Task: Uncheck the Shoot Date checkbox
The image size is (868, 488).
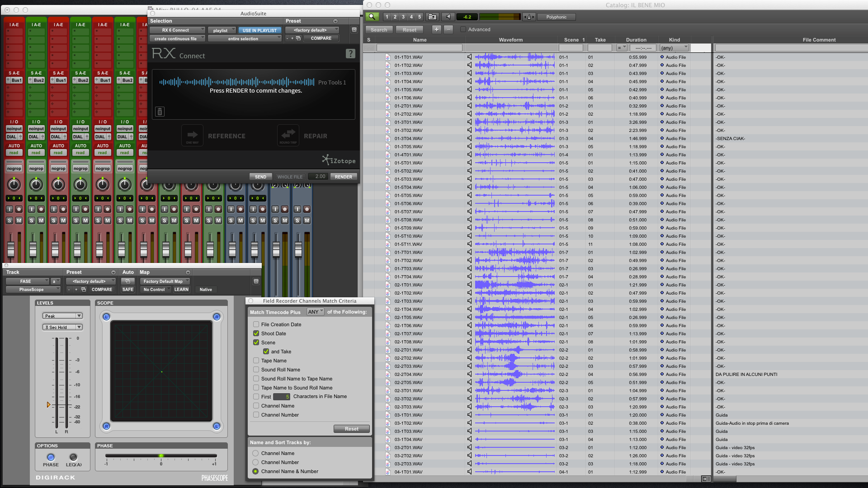Action: (x=256, y=333)
